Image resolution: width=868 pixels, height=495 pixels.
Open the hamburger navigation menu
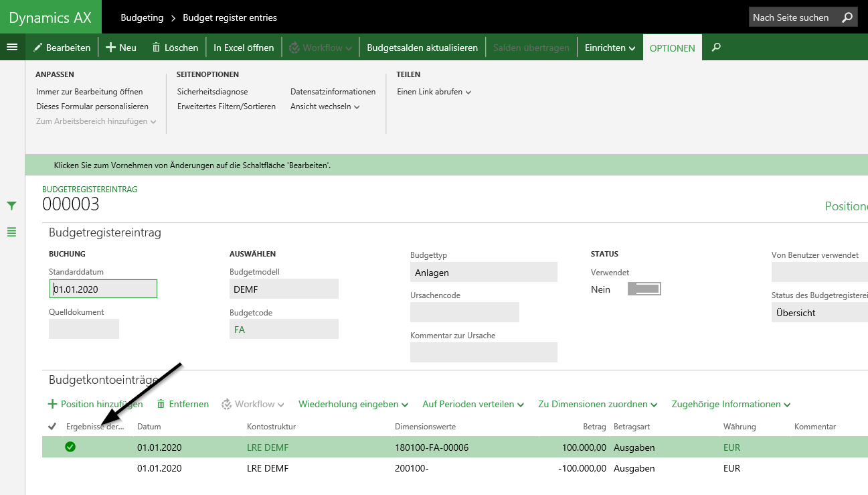pos(12,47)
